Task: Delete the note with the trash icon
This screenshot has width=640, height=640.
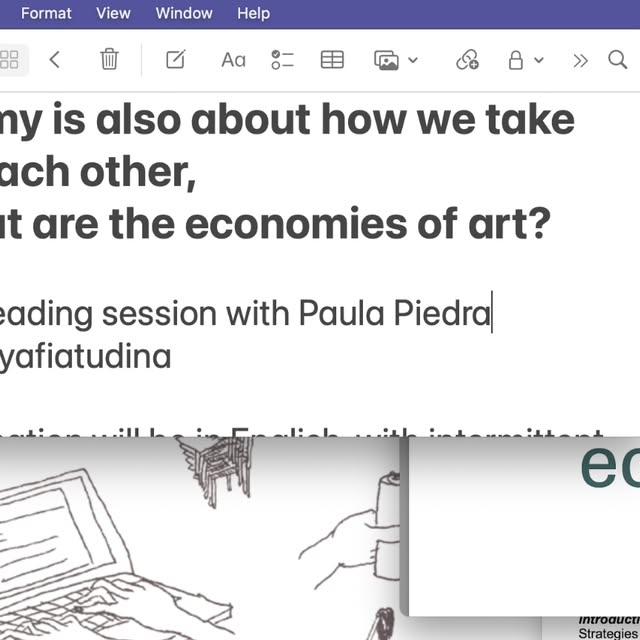Action: pos(109,60)
